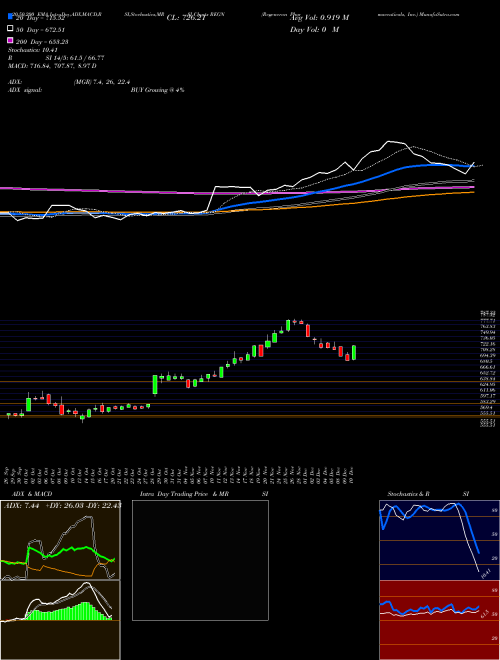Click the white 50 Day legend swatch
The image size is (500, 660).
point(10,29)
